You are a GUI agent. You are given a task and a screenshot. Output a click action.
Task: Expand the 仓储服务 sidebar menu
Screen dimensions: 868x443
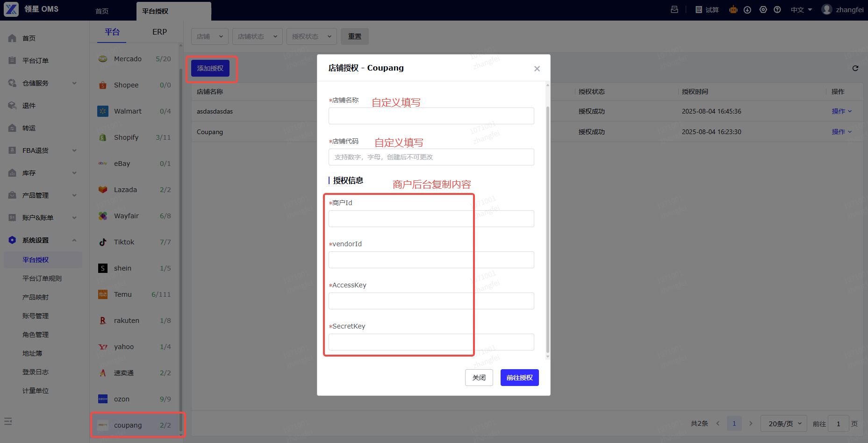click(x=42, y=83)
